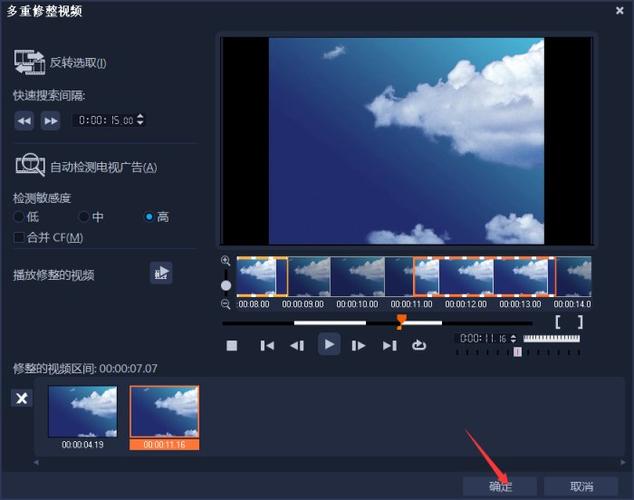Click timeline frame at 00:00:10.00
Viewport: 634px width, 500px height.
pyautogui.click(x=358, y=276)
